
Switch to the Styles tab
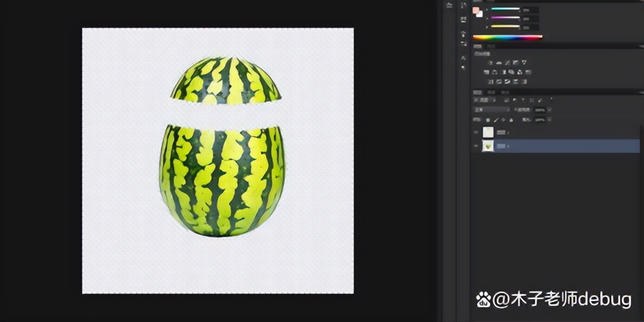pyautogui.click(x=491, y=46)
